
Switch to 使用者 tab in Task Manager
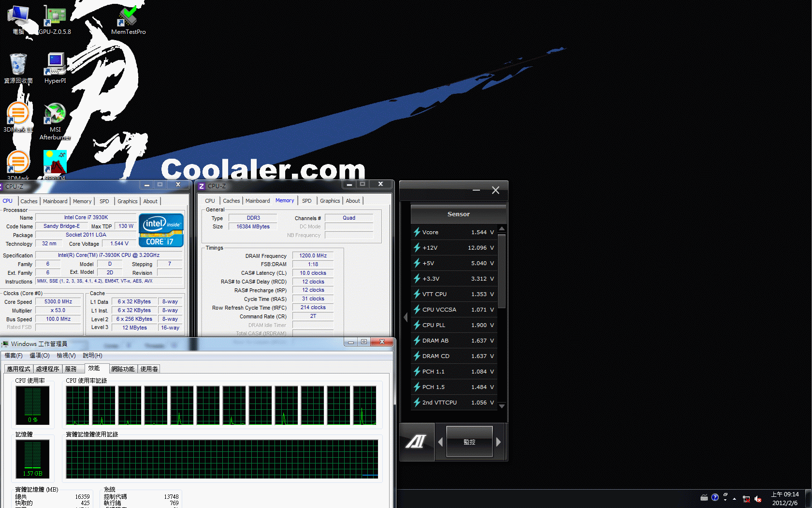point(149,369)
